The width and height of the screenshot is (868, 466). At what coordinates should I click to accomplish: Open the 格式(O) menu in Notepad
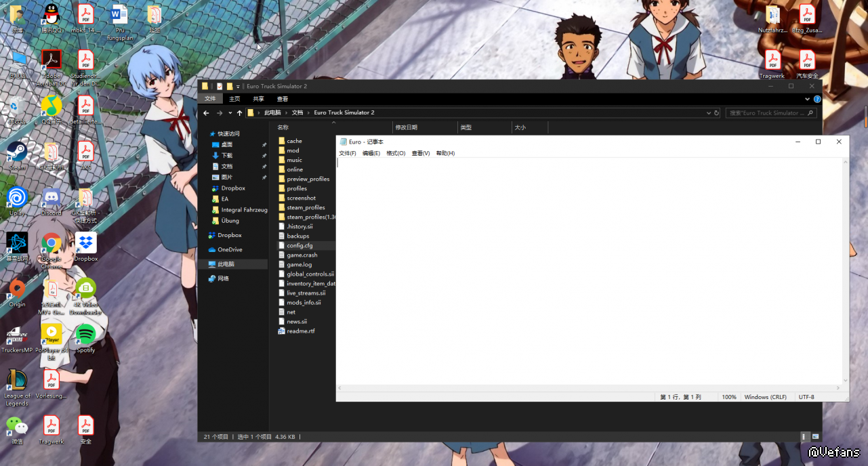396,153
